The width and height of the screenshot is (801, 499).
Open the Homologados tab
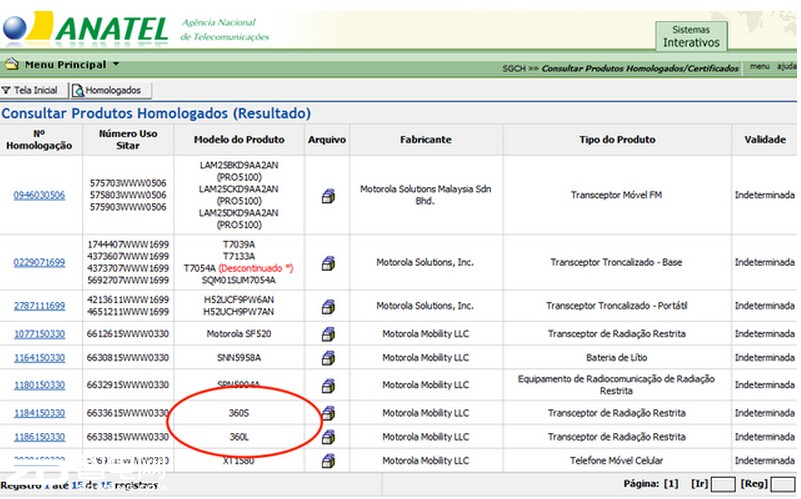(x=110, y=90)
